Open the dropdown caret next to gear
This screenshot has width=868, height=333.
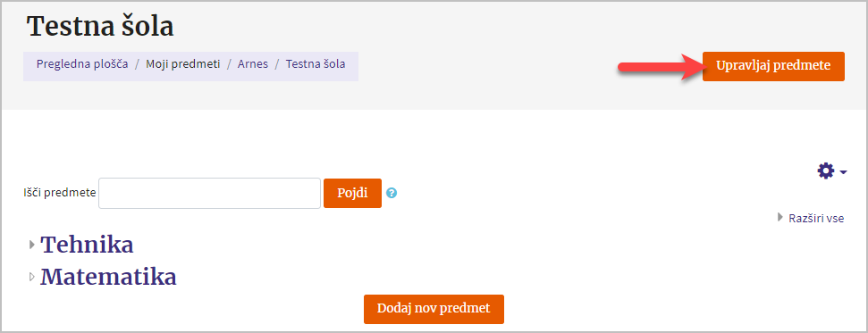pos(843,172)
